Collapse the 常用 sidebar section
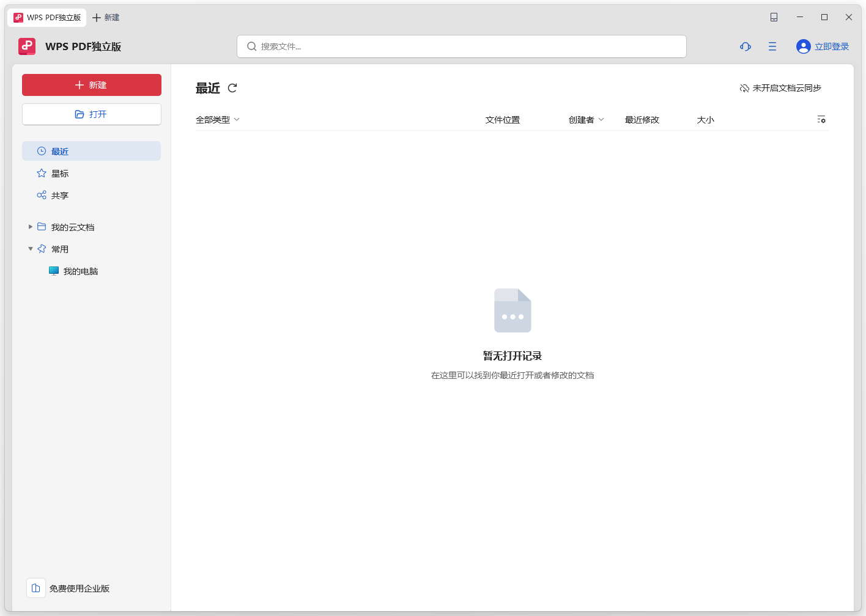The height and width of the screenshot is (616, 866). [31, 248]
